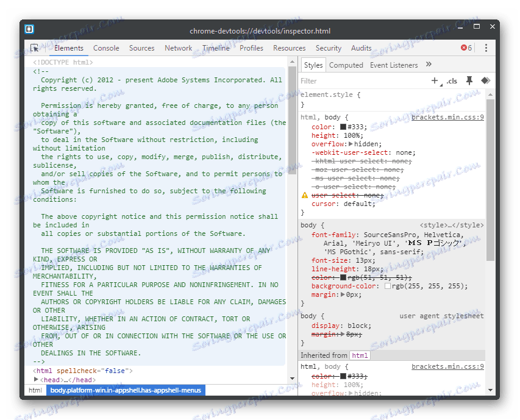This screenshot has width=520, height=420.
Task: Click the DOM tree scroll-up arrow
Action: click(x=292, y=62)
